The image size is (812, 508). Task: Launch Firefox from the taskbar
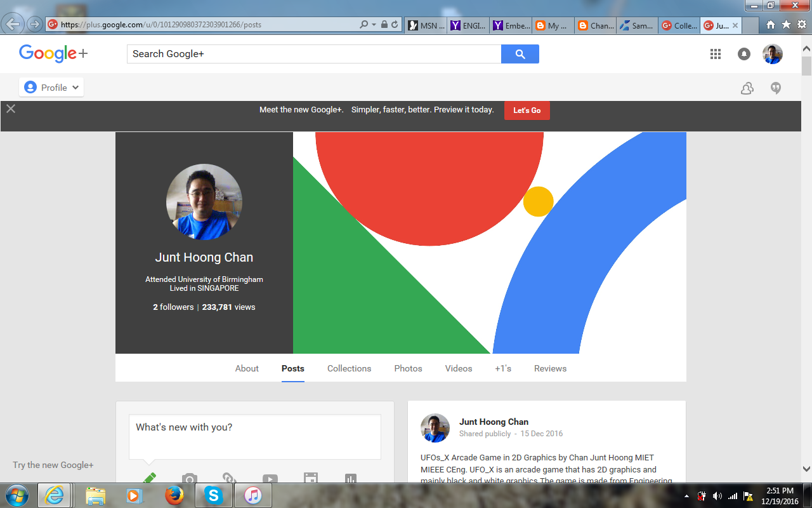pos(174,495)
